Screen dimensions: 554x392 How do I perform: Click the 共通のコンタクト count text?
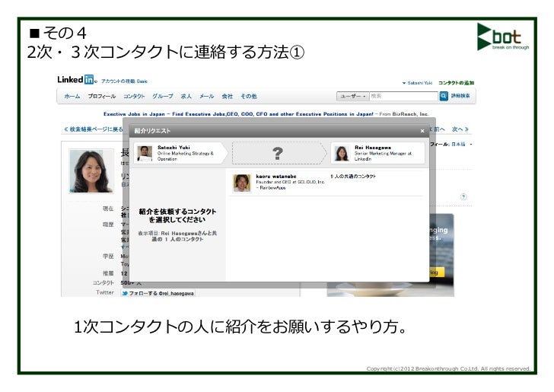click(x=353, y=177)
